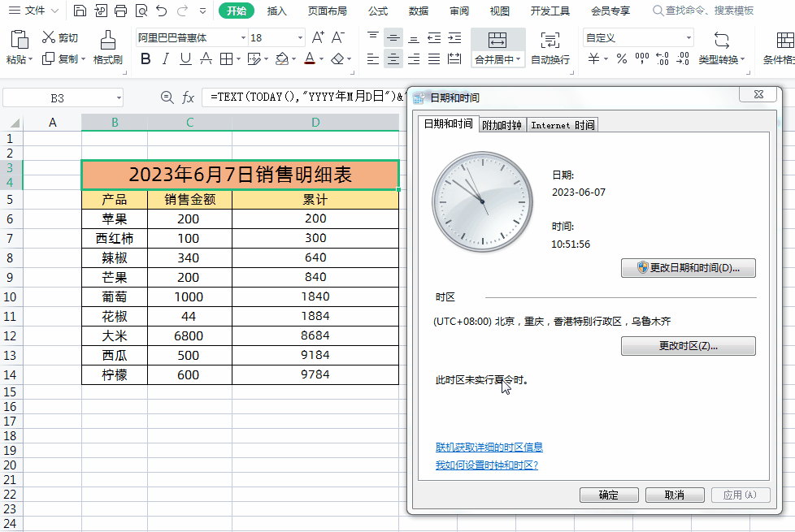Click the strikethrough text effect icon
795x532 pixels.
[x=206, y=59]
